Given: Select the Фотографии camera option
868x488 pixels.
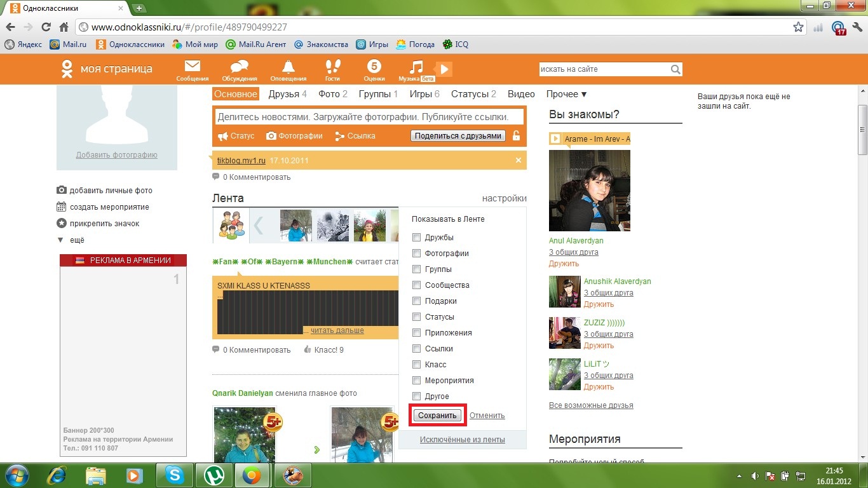Looking at the screenshot, I should pos(294,136).
